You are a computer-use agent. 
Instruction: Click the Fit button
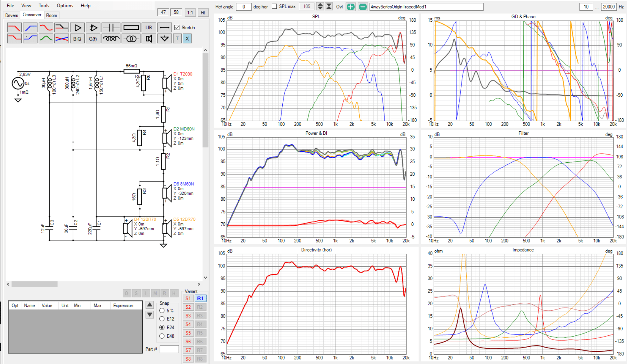203,12
